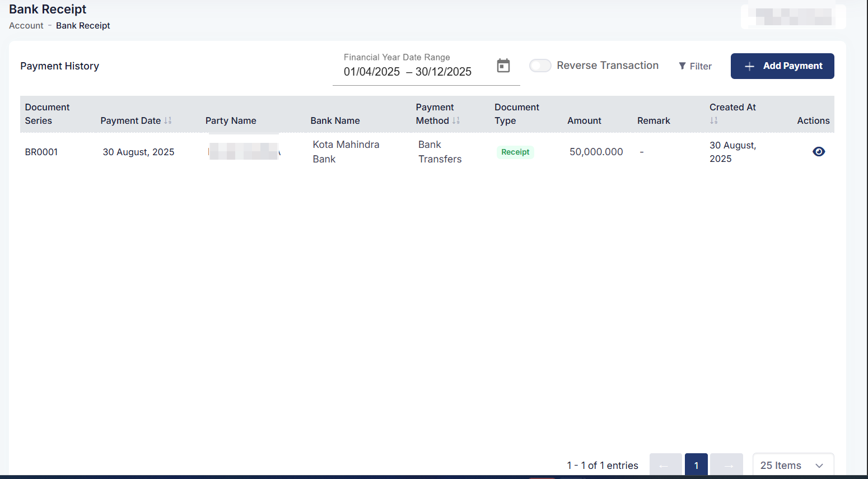The image size is (868, 479).
Task: Open the Filter options
Action: [695, 66]
